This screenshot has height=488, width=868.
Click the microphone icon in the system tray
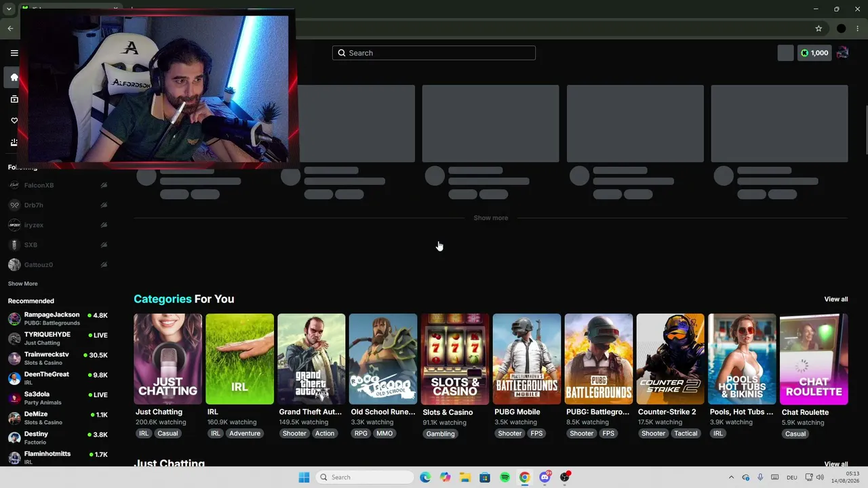click(x=760, y=477)
